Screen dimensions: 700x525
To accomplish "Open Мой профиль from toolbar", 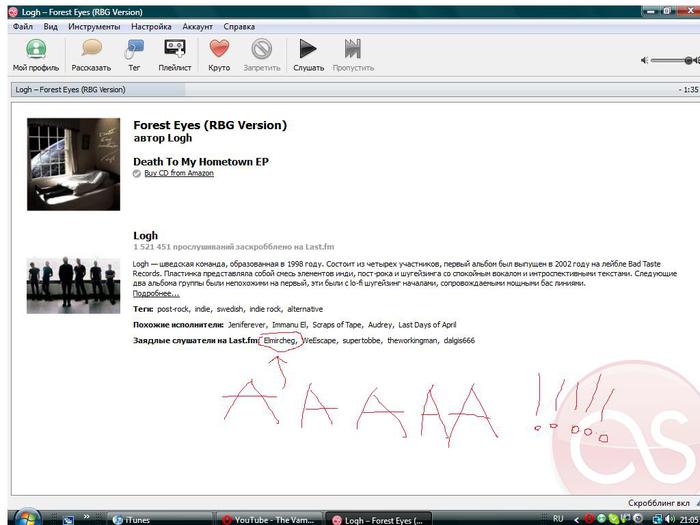I will pyautogui.click(x=36, y=55).
